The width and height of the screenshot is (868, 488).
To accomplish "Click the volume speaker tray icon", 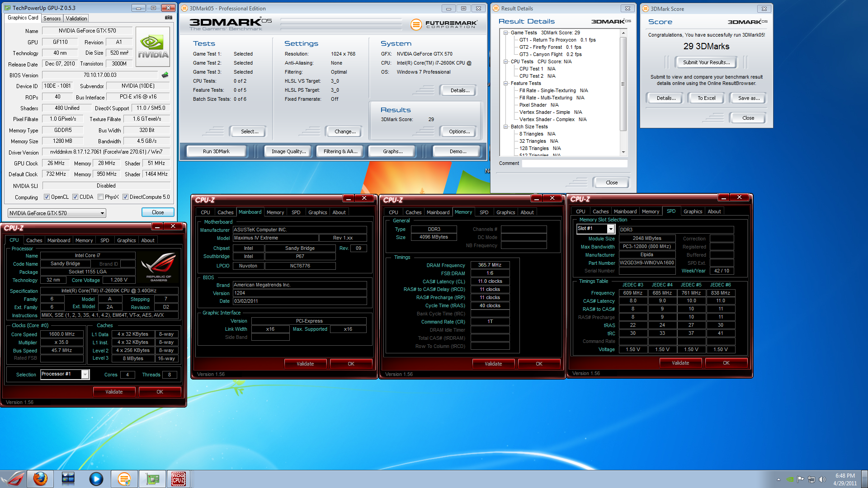I will click(x=822, y=479).
